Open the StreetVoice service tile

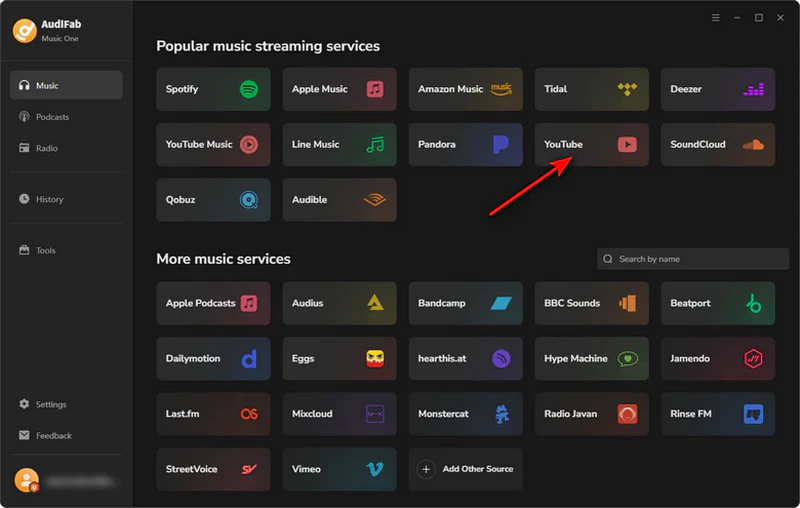(213, 469)
